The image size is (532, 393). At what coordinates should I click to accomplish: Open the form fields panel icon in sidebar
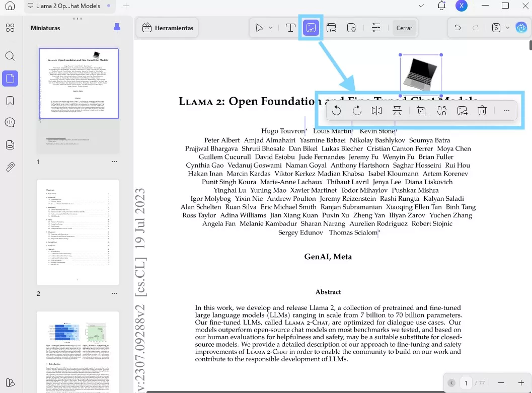click(x=10, y=145)
